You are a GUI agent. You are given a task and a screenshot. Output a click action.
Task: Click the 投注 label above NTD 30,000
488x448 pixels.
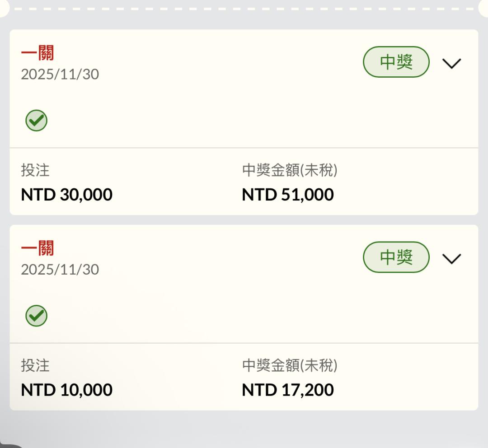35,170
